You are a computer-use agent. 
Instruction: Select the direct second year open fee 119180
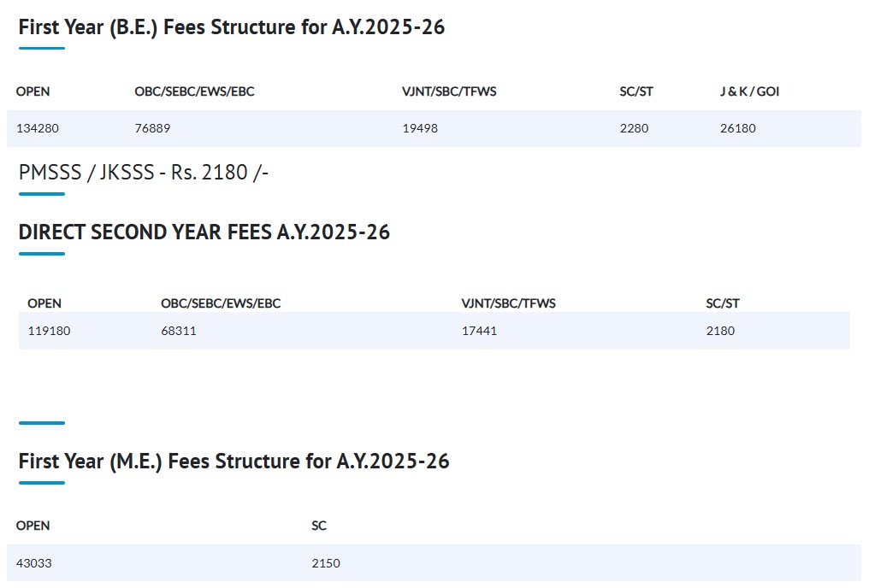click(49, 331)
